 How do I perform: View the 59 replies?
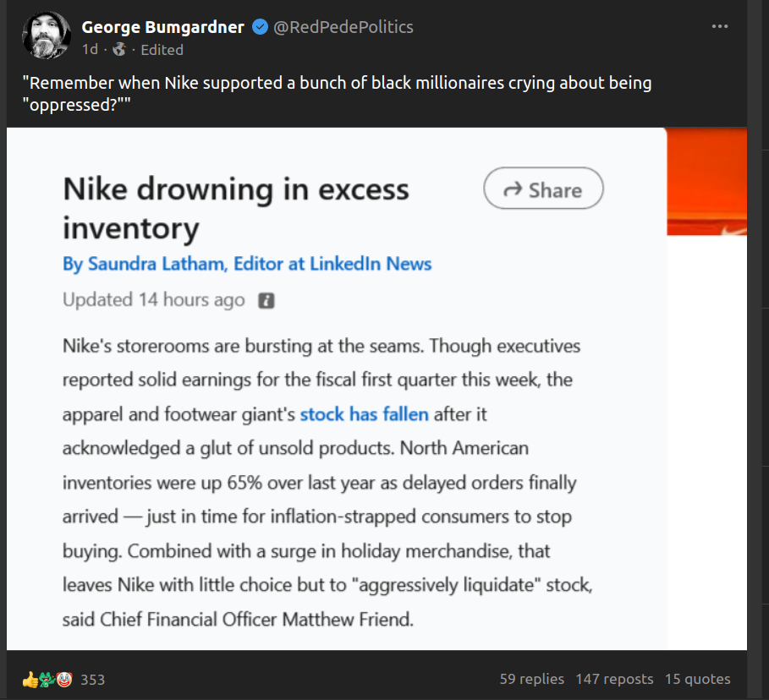[531, 679]
